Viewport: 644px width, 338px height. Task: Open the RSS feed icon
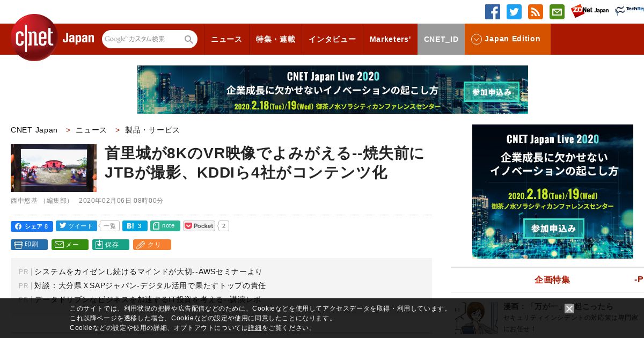pos(536,12)
